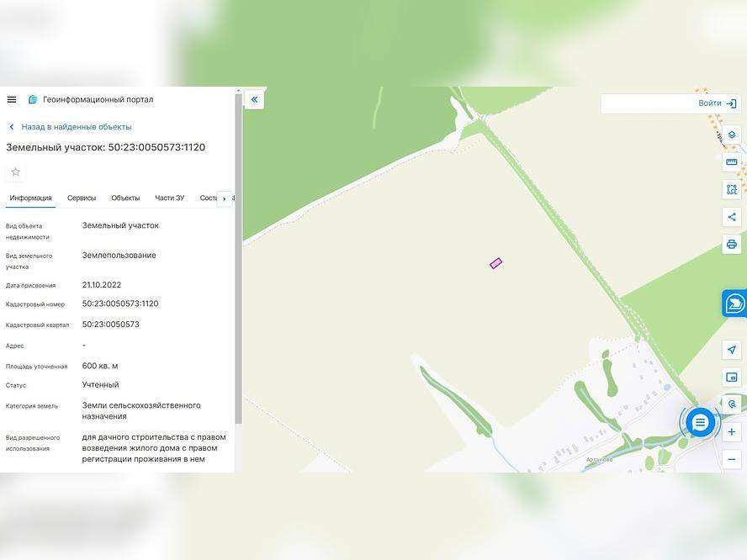Switch to the Сервисы tab

[82, 198]
